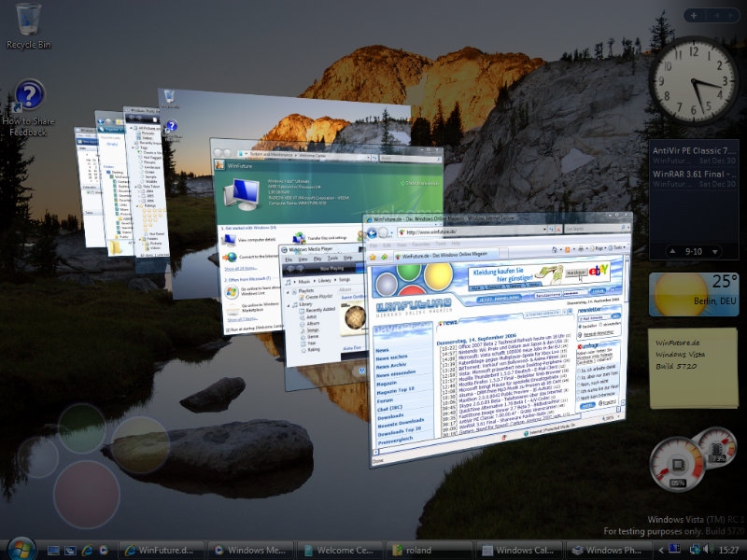This screenshot has height=560, width=747.
Task: Open Recycle Bin desktop icon
Action: (x=28, y=25)
